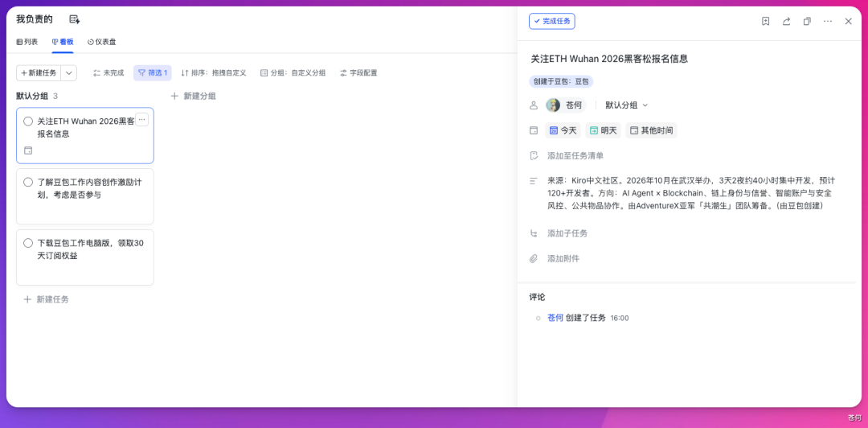
Task: Open the 默认分组 dropdown in detail panel
Action: click(x=626, y=105)
